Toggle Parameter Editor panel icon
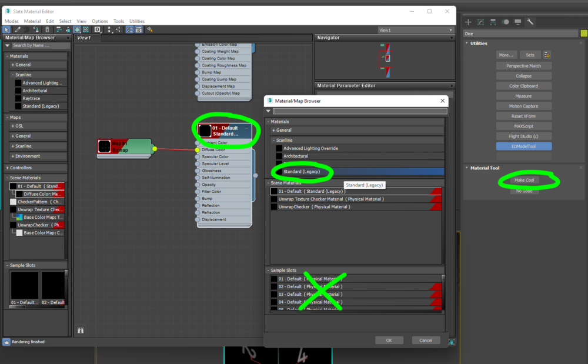The image size is (588, 364). [x=139, y=29]
